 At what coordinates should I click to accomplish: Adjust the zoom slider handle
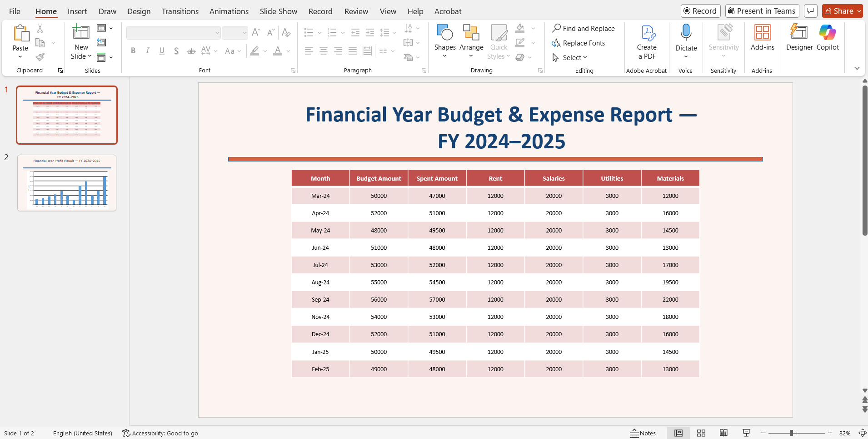(792, 433)
